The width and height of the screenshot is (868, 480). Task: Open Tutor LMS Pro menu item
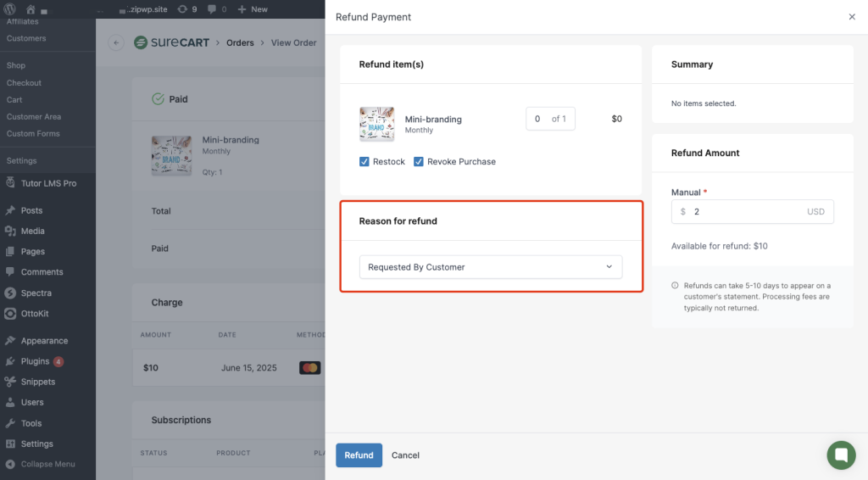pyautogui.click(x=48, y=183)
